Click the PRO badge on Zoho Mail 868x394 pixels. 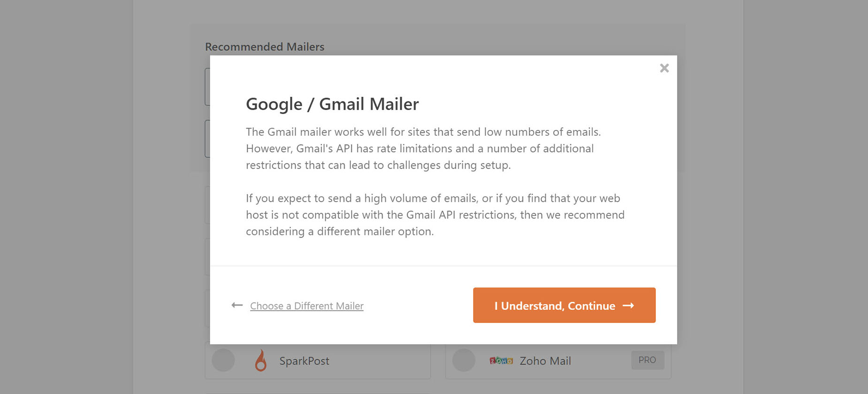(x=647, y=360)
